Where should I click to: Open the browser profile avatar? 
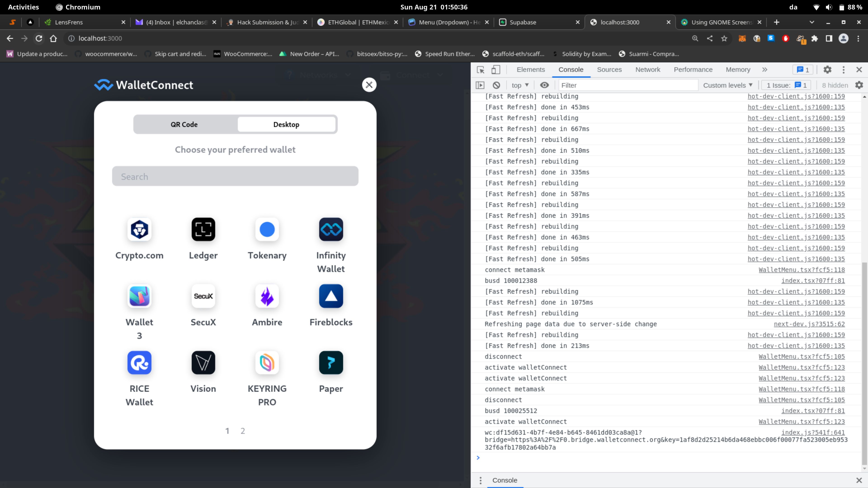pyautogui.click(x=843, y=38)
